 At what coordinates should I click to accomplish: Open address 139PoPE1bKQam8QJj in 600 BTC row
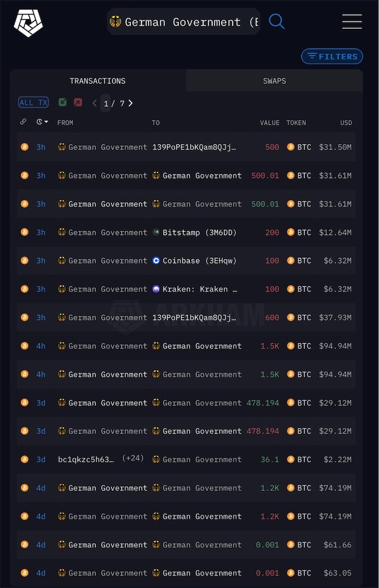click(x=194, y=318)
